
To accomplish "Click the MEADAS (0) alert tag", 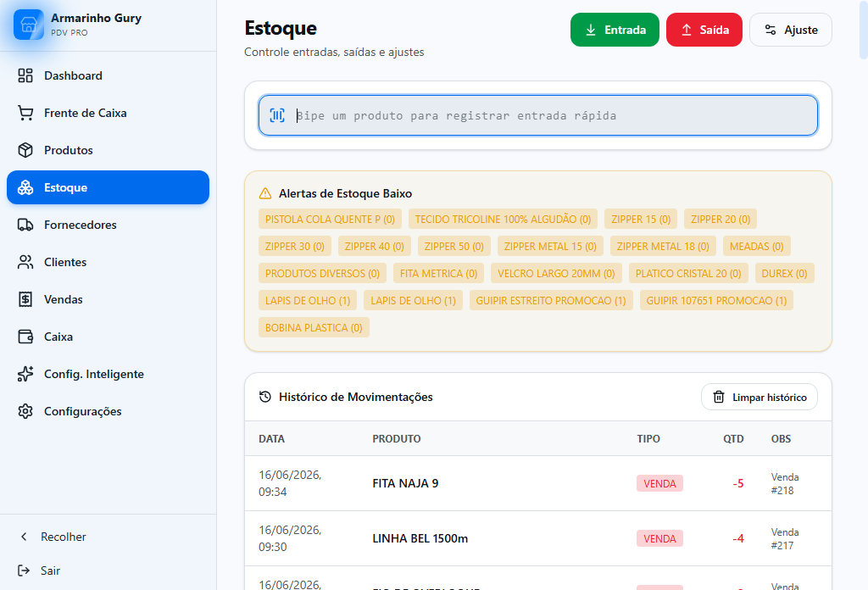I will click(x=757, y=247).
